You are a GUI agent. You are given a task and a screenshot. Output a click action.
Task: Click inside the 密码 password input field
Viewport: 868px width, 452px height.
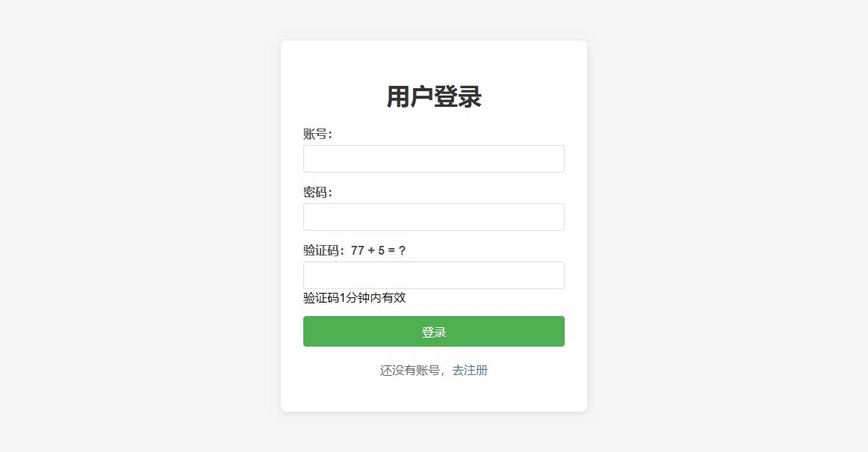tap(433, 217)
